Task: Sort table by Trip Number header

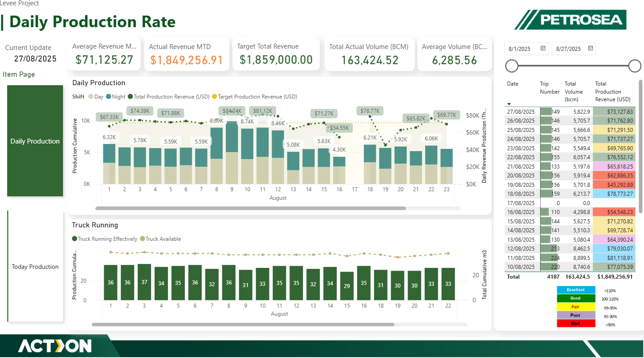Action: pyautogui.click(x=550, y=88)
